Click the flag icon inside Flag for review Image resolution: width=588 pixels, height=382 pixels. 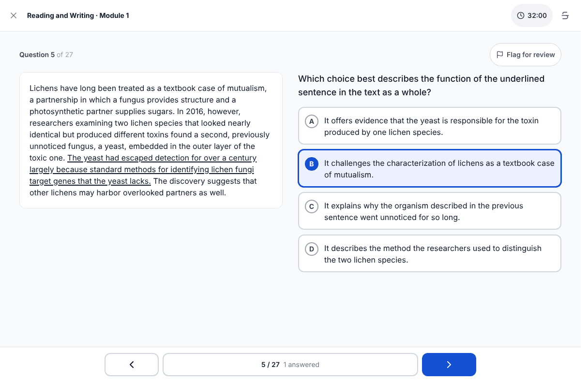500,55
